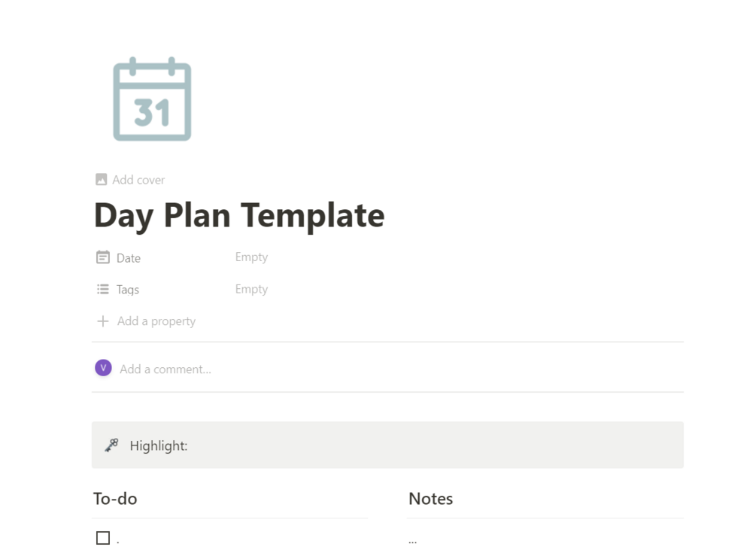
Task: Click the Highlight callout text
Action: (158, 446)
